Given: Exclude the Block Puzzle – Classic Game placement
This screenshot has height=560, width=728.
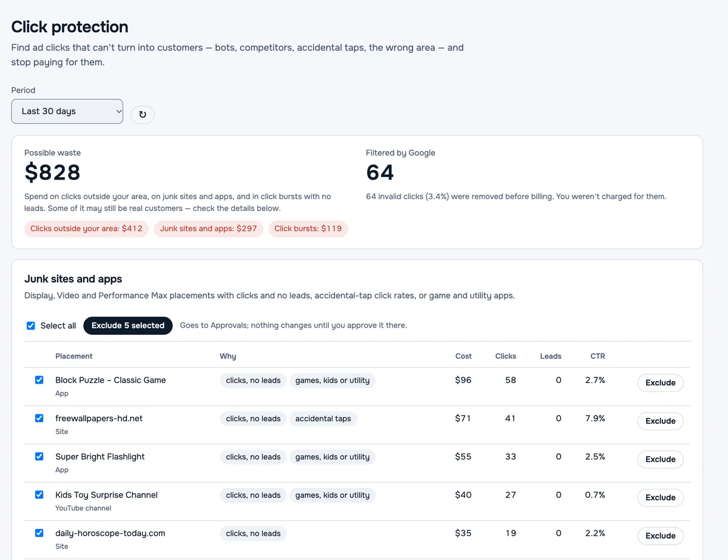Looking at the screenshot, I should click(x=660, y=383).
